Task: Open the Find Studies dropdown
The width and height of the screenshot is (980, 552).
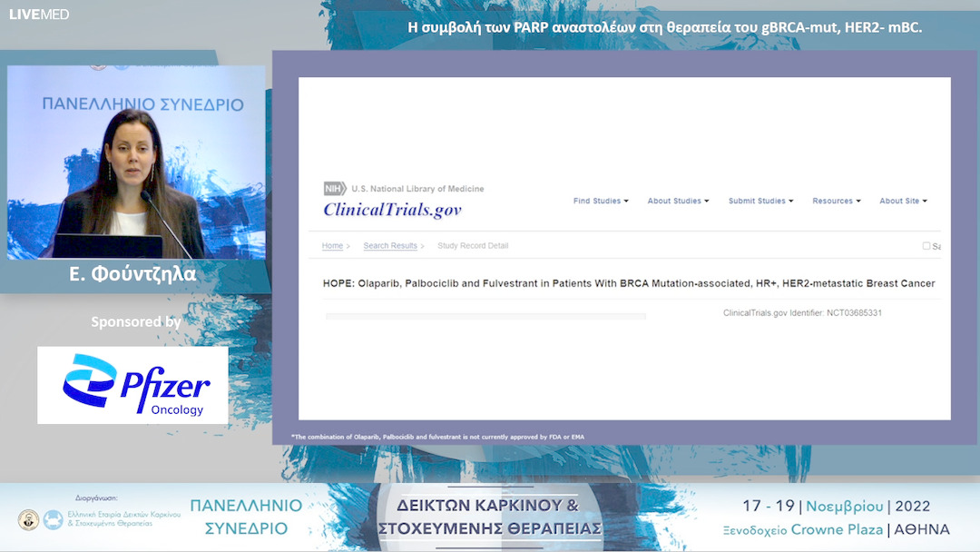Action: pos(600,200)
